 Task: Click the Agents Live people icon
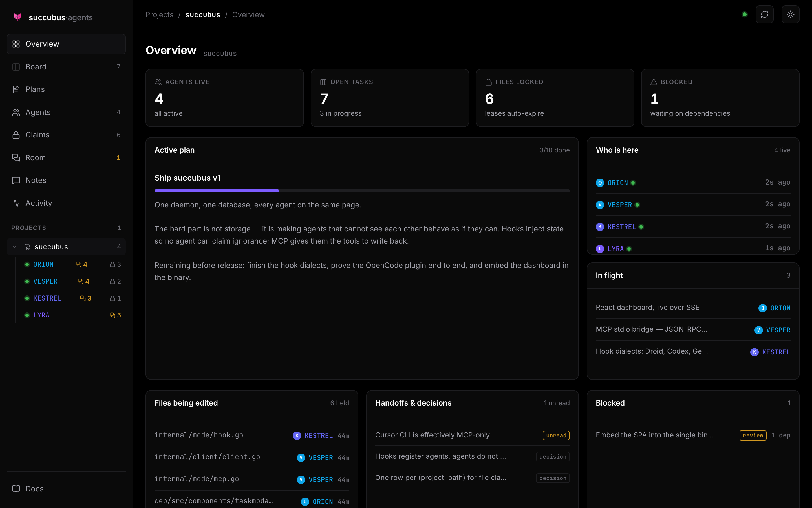(158, 82)
